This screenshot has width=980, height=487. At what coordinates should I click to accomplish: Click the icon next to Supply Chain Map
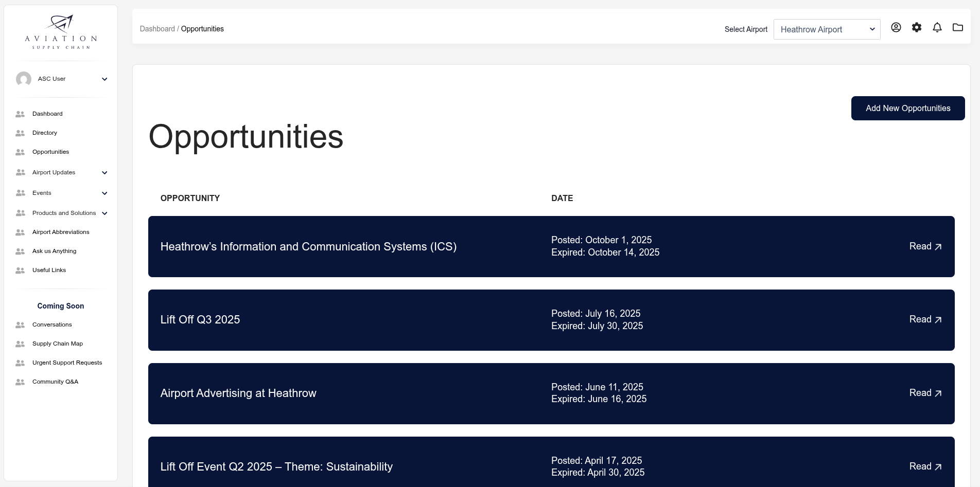(20, 344)
